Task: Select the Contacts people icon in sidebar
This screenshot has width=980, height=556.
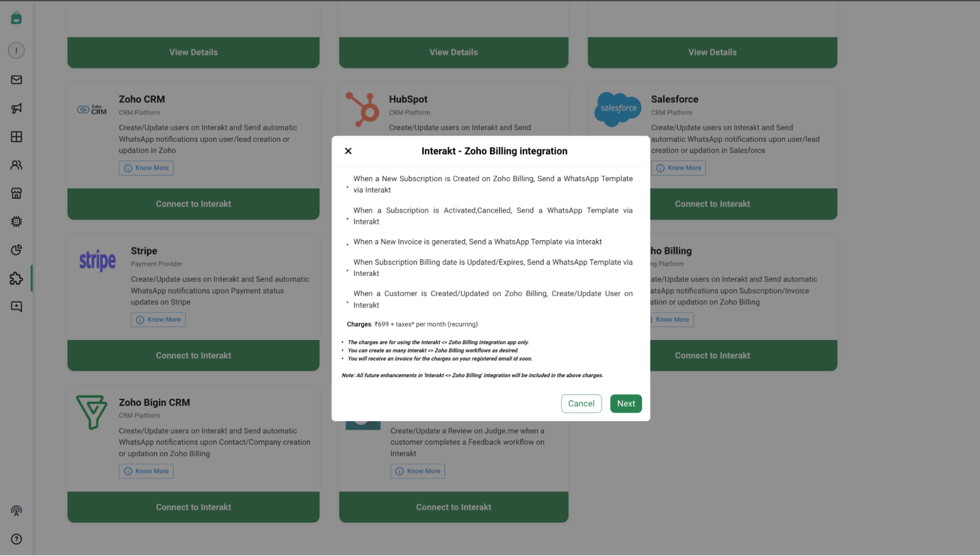Action: (x=16, y=165)
